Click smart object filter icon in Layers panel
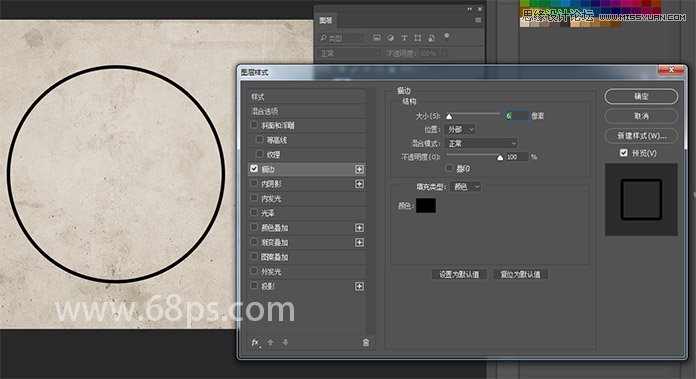Screen dimensions: 696x379 pyautogui.click(x=431, y=38)
